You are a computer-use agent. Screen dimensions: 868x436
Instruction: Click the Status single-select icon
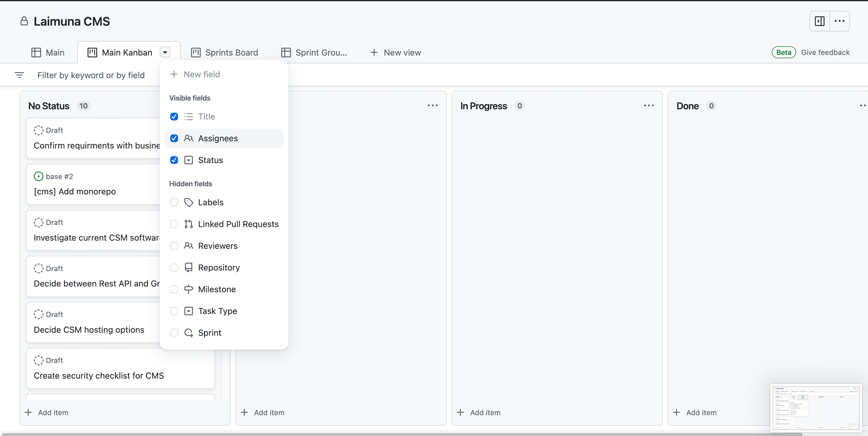tap(189, 160)
